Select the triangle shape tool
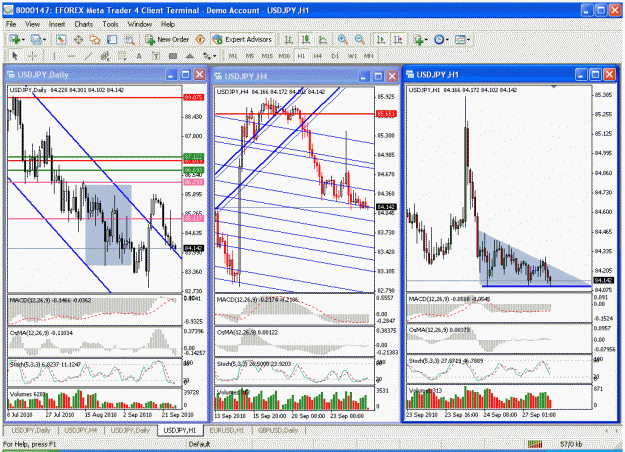The width and height of the screenshot is (625, 452). point(190,56)
